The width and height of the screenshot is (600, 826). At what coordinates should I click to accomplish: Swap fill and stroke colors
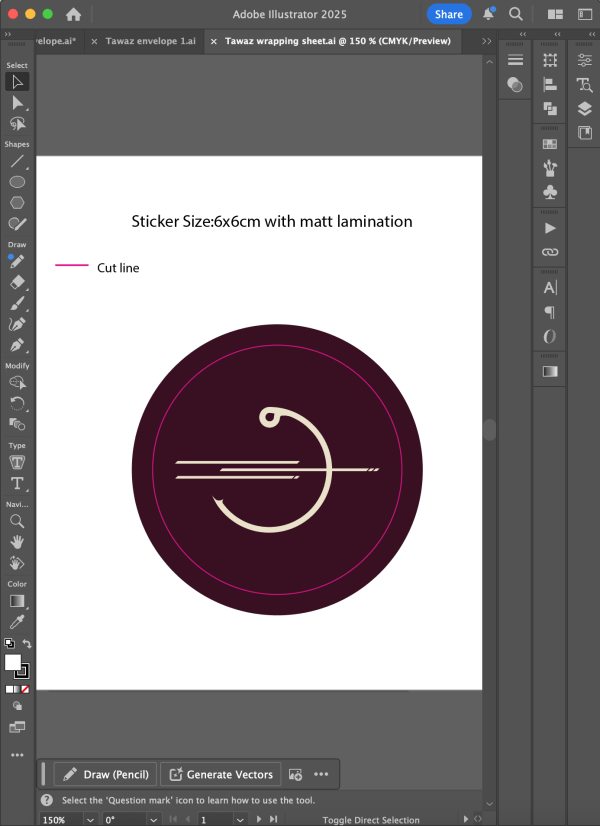(27, 644)
